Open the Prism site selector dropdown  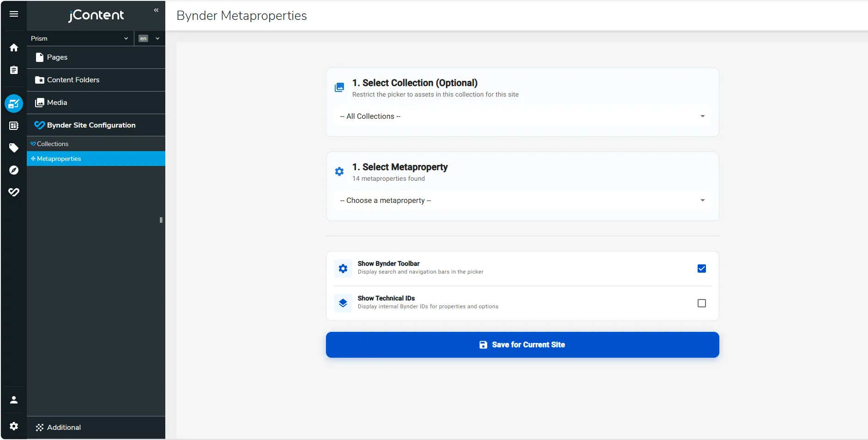point(80,38)
